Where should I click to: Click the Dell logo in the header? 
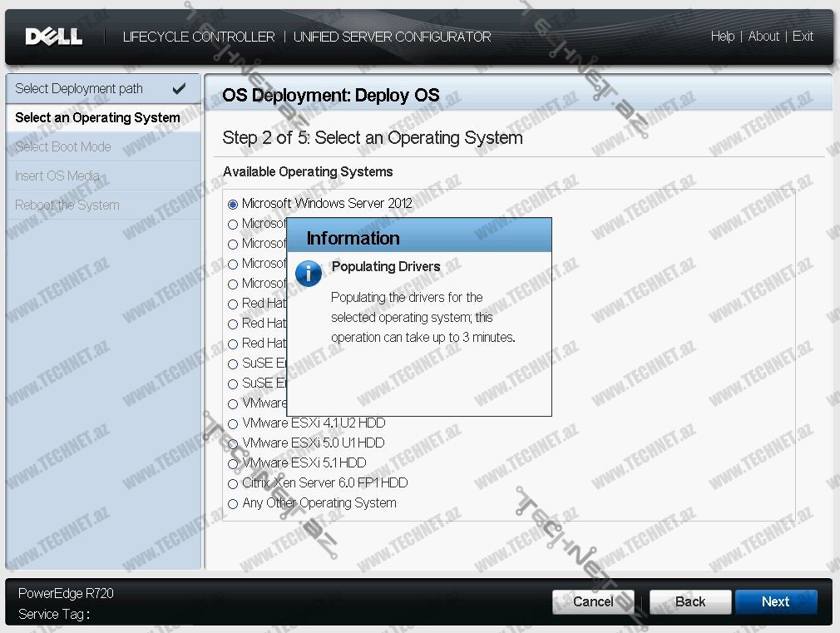point(54,37)
